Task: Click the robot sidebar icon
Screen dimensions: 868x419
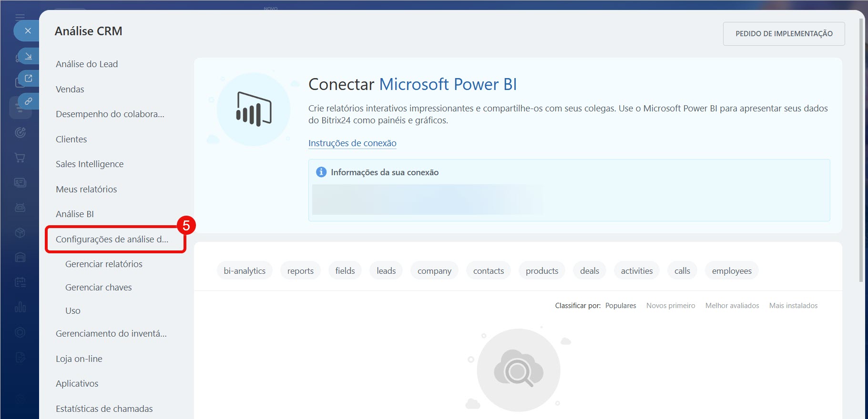Action: point(20,208)
